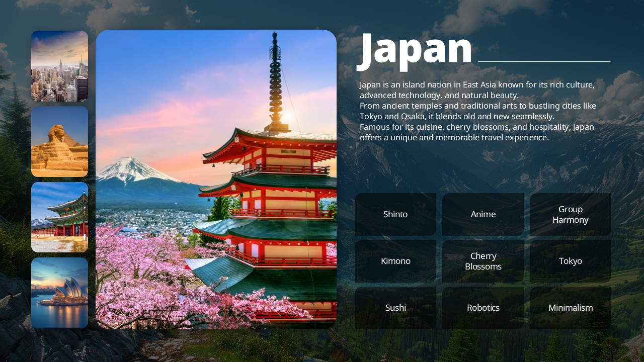Image resolution: width=644 pixels, height=362 pixels.
Task: Open the Cherry Blossoms tile
Action: (x=483, y=261)
